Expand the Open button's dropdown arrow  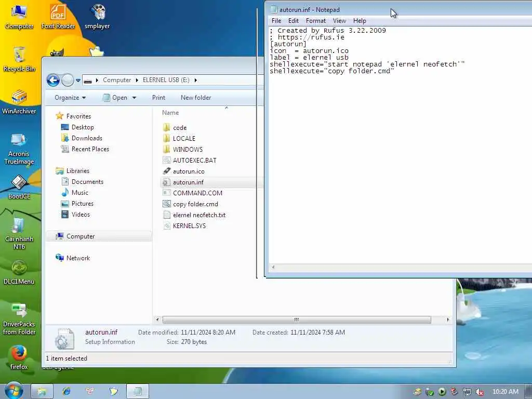click(135, 98)
